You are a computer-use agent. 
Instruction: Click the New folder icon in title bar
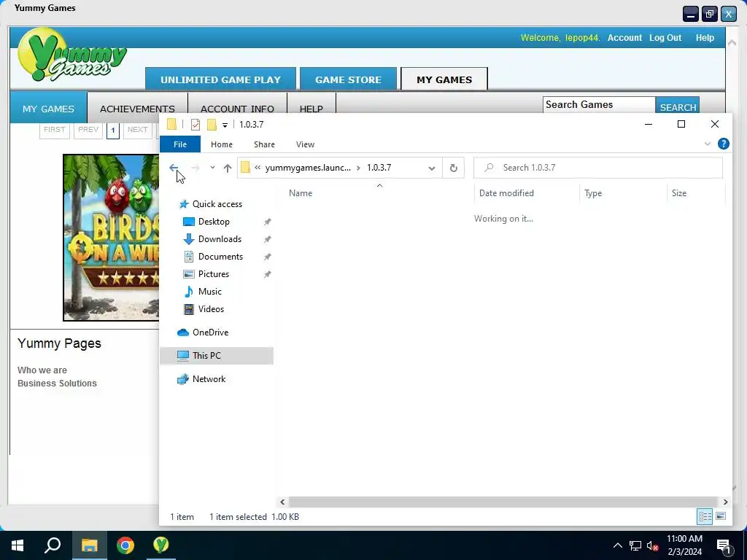point(212,125)
